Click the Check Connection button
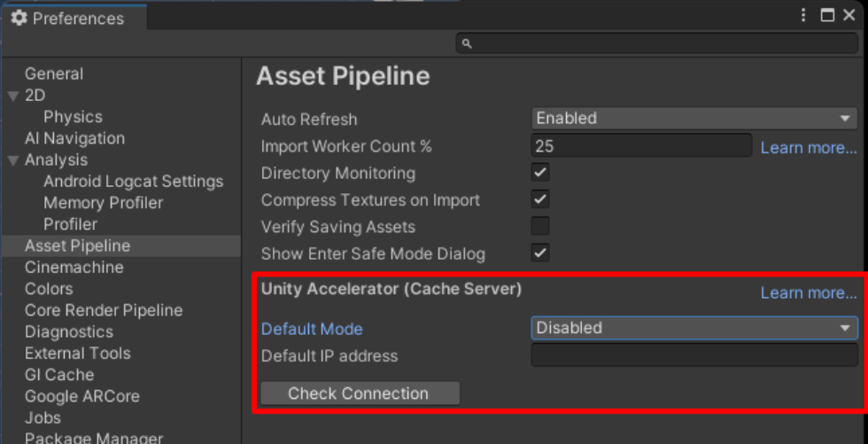The height and width of the screenshot is (444, 868). pos(360,393)
